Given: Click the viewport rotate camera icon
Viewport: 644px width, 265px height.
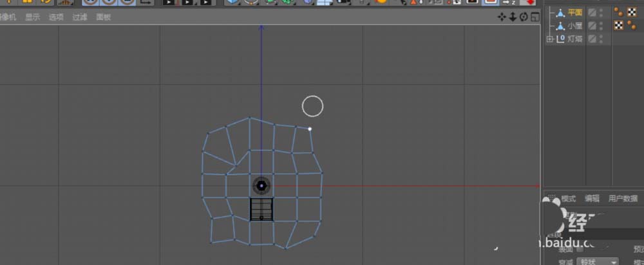Looking at the screenshot, I should (524, 17).
